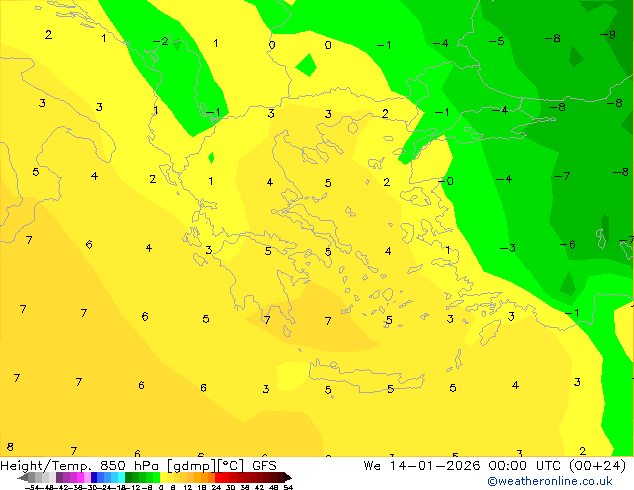Click the -3 temperature value on the map
The height and width of the screenshot is (490, 634).
pyautogui.click(x=508, y=249)
